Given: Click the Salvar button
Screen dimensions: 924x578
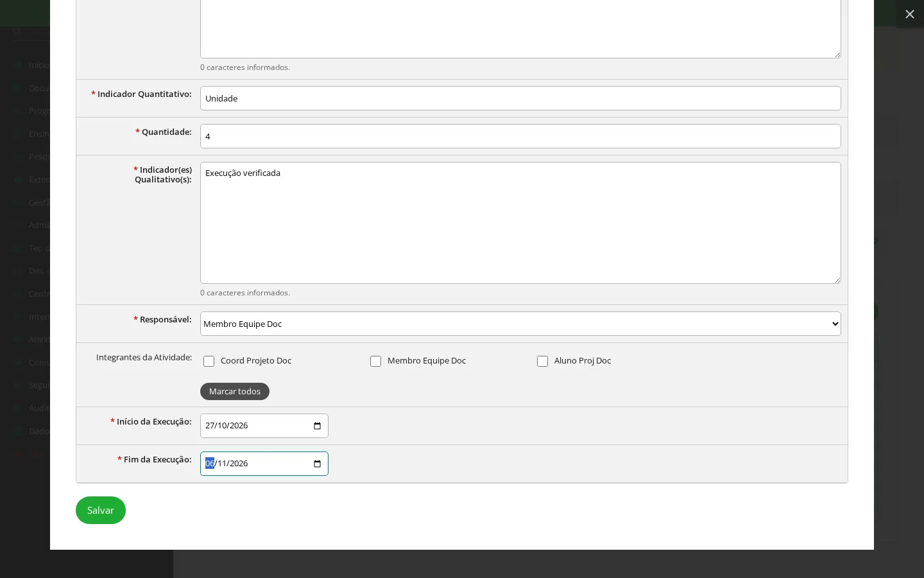Looking at the screenshot, I should point(101,510).
